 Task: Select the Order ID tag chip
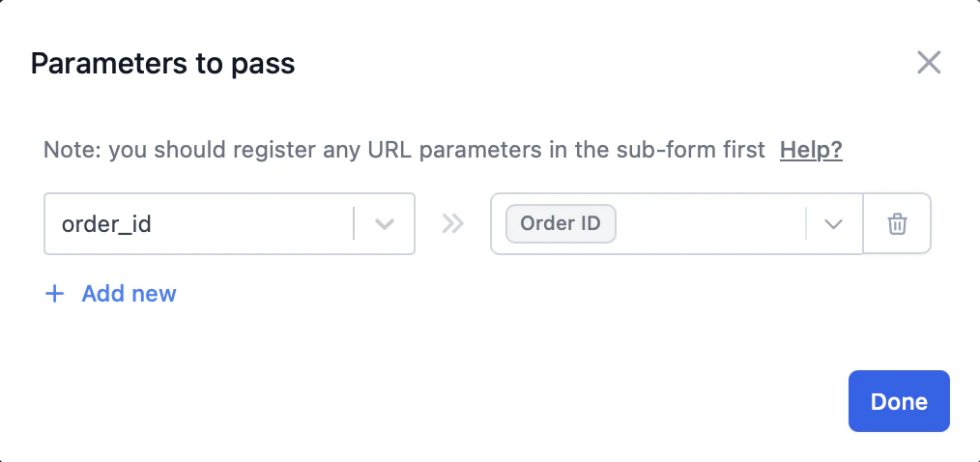561,224
